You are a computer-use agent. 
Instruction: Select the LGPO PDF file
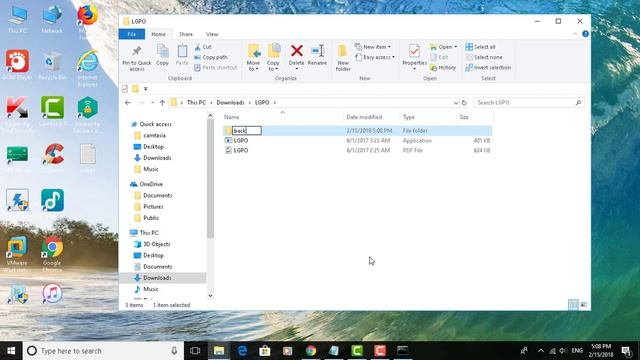357,150
